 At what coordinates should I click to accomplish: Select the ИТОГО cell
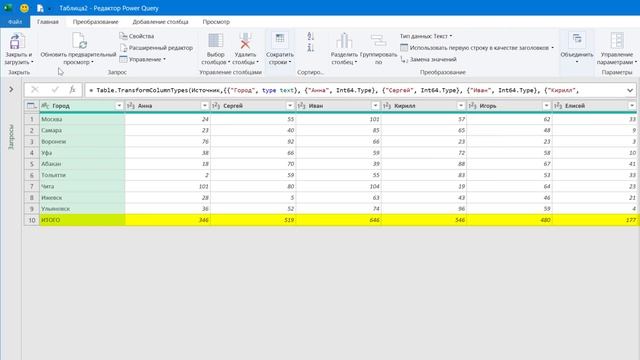82,220
